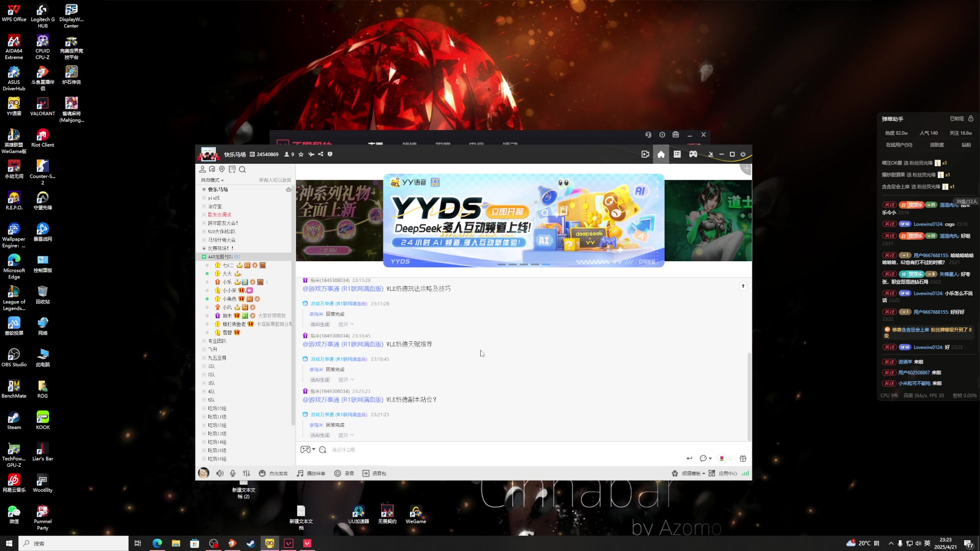Open hexagon settings icon in background window
980x551 pixels.
pyautogui.click(x=662, y=135)
